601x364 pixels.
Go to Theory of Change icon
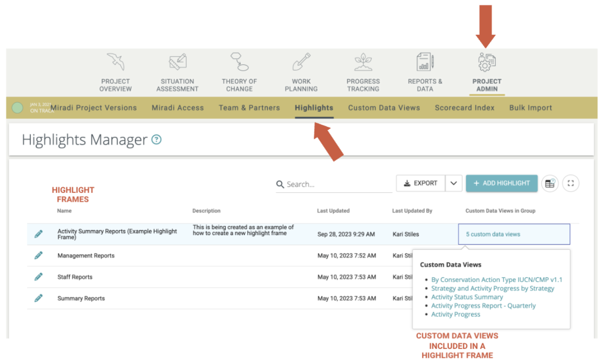pyautogui.click(x=239, y=62)
